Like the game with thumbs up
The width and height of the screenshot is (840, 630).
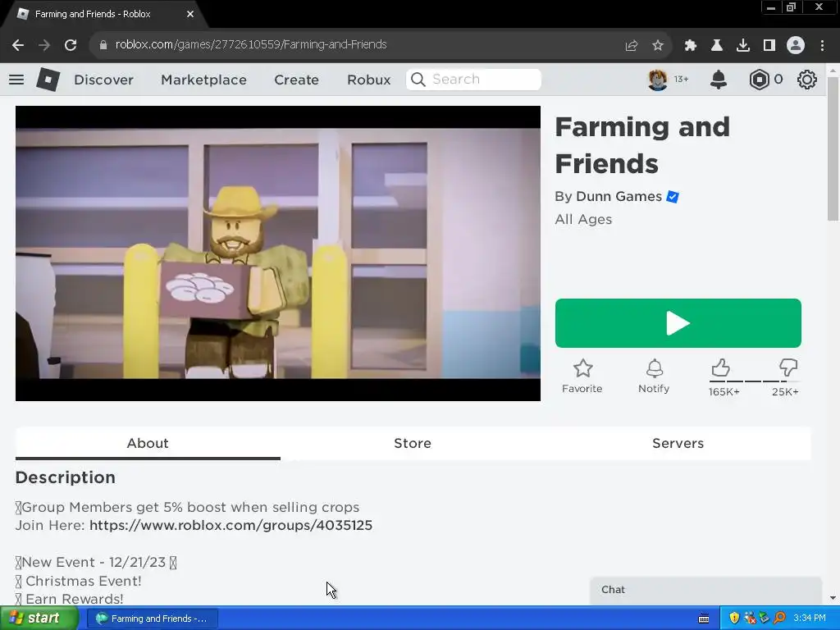click(x=720, y=368)
